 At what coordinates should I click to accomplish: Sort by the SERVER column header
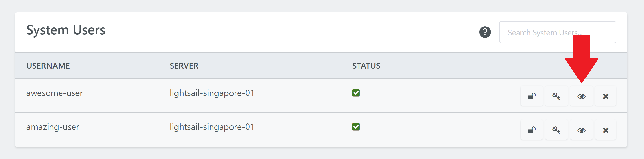[184, 66]
